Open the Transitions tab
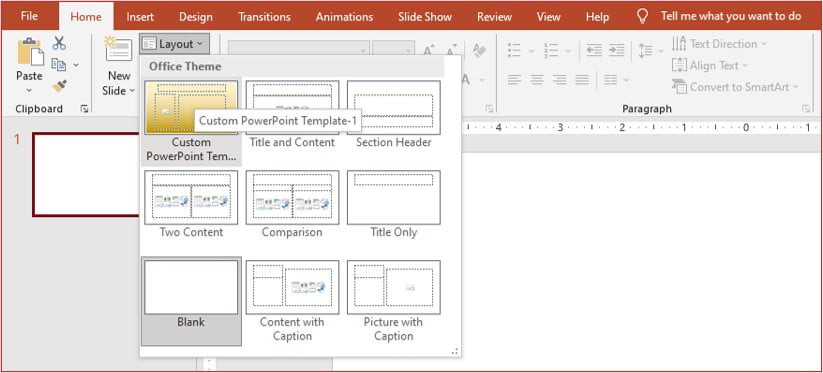 pos(264,16)
